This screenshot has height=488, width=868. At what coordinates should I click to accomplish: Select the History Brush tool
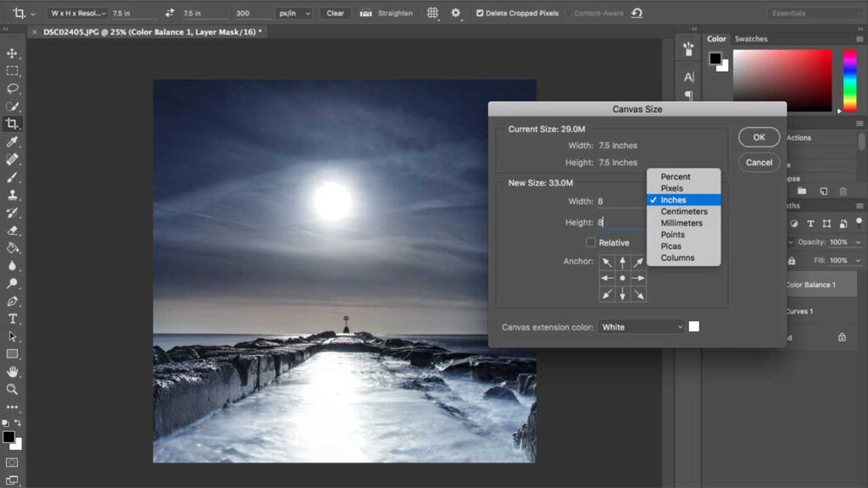pyautogui.click(x=12, y=213)
